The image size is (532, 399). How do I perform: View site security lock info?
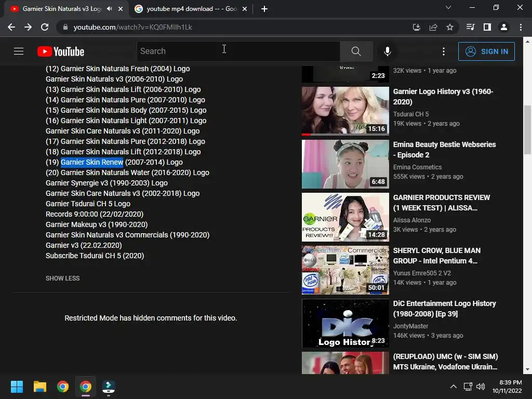pyautogui.click(x=65, y=27)
